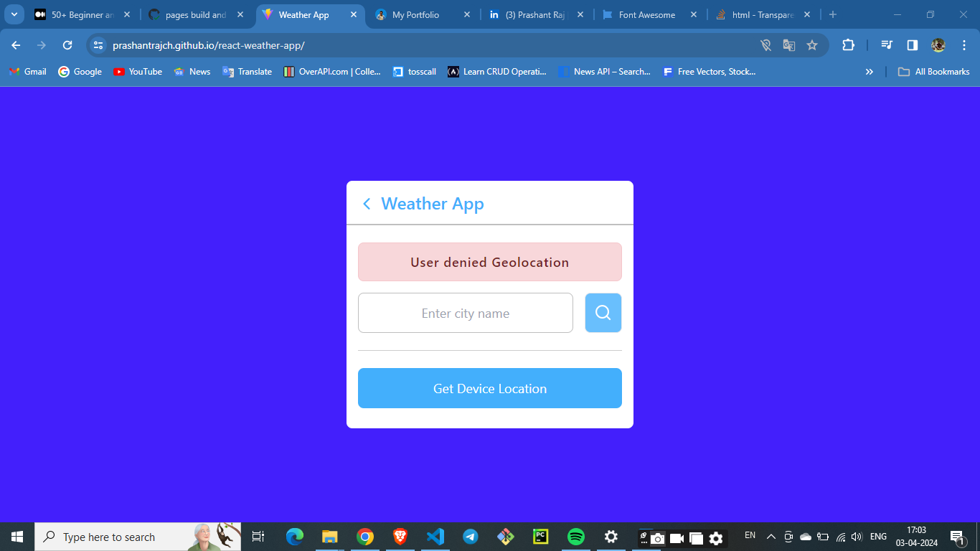Click the site information icon in address bar
The width and height of the screenshot is (980, 551).
pos(98,45)
